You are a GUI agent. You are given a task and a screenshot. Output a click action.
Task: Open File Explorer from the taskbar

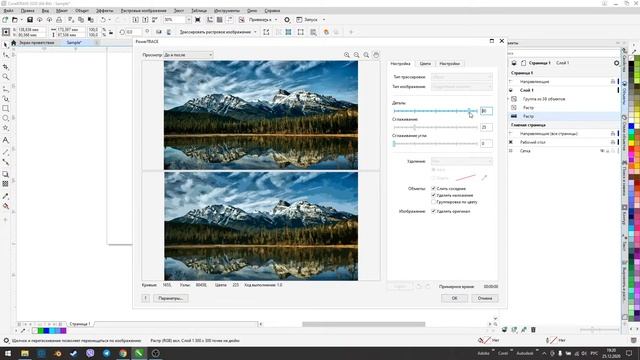25,353
